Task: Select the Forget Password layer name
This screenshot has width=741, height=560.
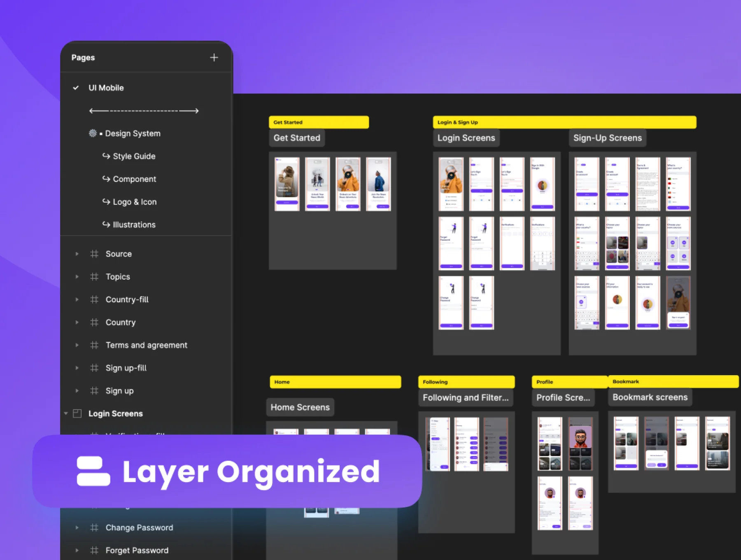Action: pos(137,551)
